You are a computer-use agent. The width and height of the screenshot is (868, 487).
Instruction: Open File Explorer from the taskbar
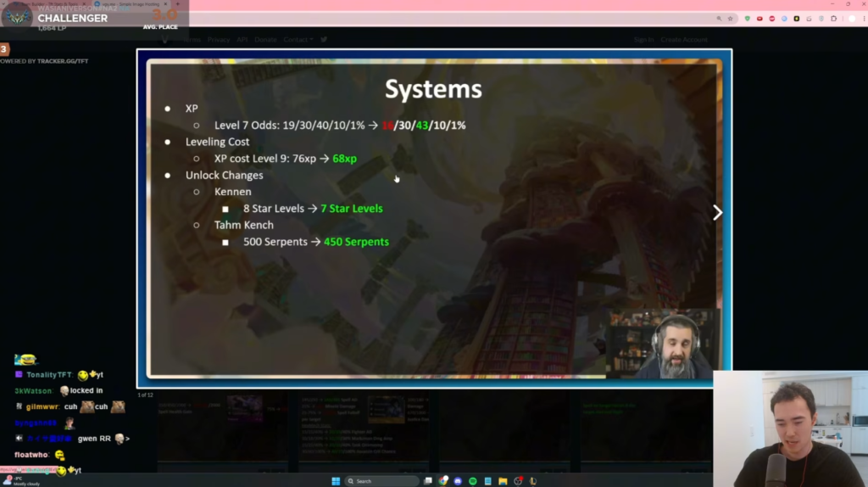point(503,481)
